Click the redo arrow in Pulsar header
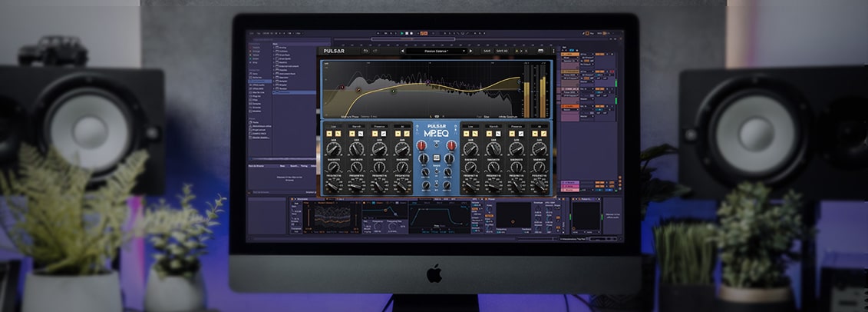The height and width of the screenshot is (312, 868). [375, 51]
